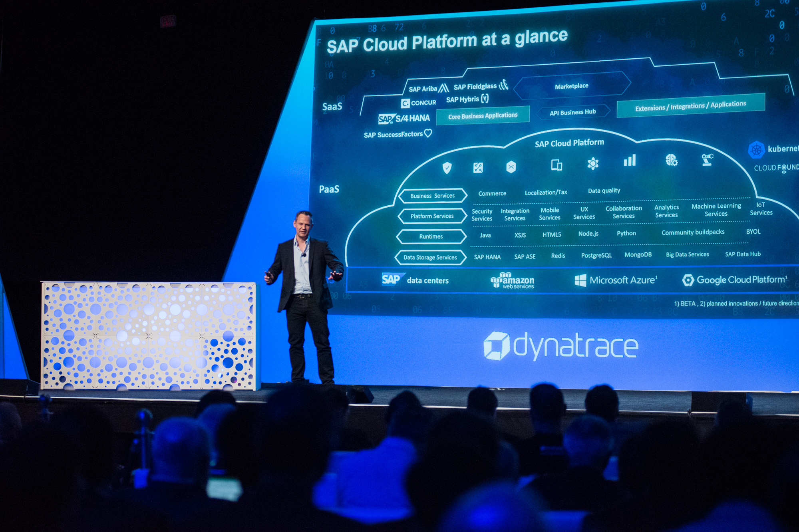Click the 'SAP Cloud Platform at a glance' title

447,41
